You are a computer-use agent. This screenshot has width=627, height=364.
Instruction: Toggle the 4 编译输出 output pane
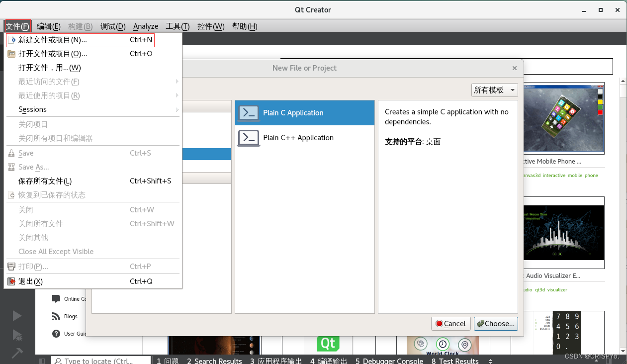(x=328, y=361)
